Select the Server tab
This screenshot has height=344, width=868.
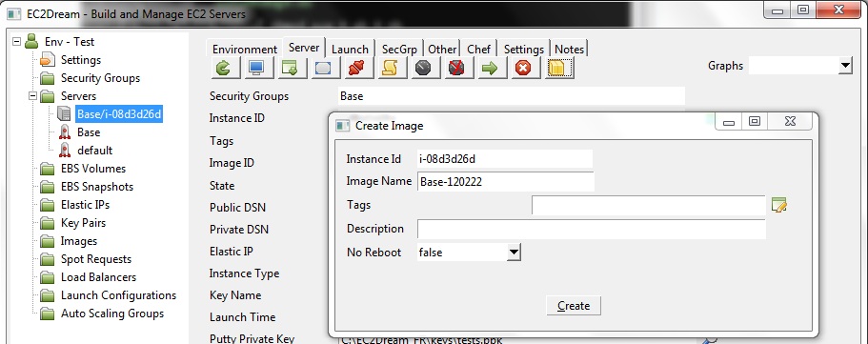304,48
